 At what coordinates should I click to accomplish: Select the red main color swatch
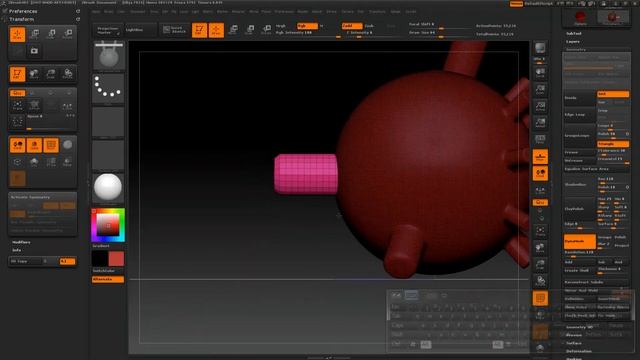(116, 259)
